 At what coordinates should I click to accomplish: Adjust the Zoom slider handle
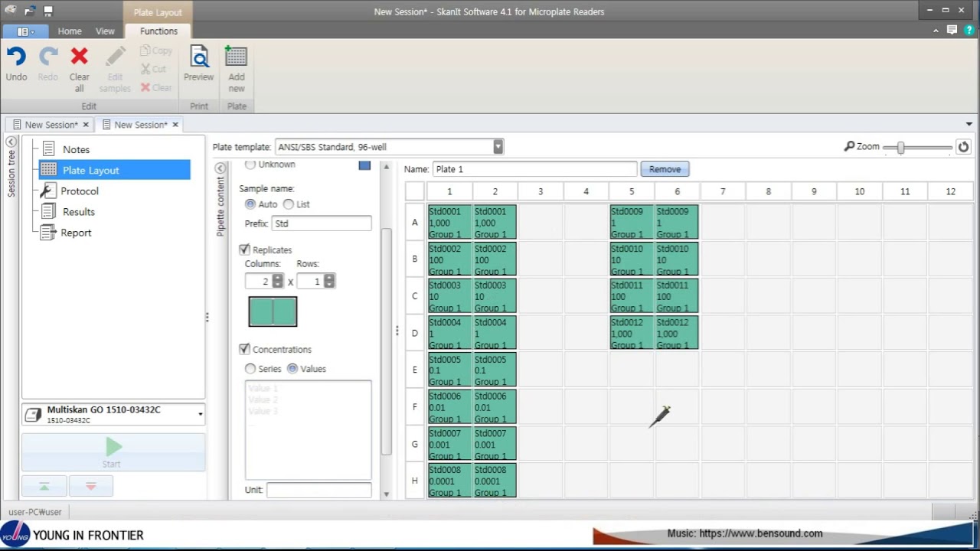pyautogui.click(x=901, y=147)
